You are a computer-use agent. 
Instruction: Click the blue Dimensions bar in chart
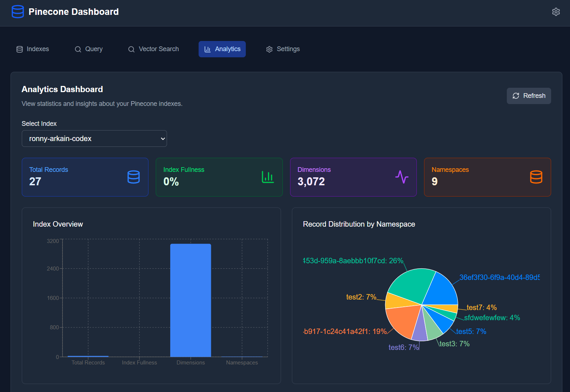[x=191, y=300]
